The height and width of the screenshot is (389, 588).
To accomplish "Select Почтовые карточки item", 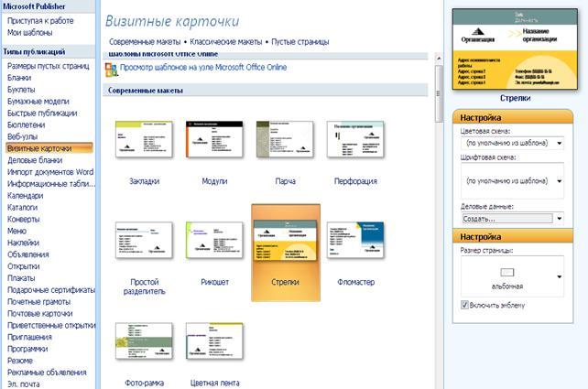I will click(x=40, y=314).
